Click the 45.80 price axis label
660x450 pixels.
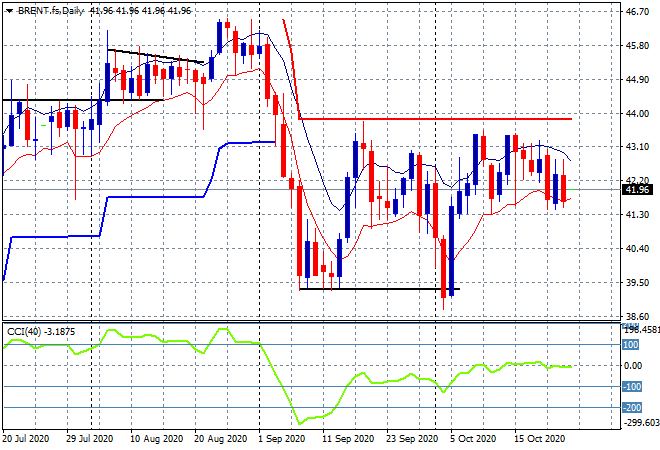pyautogui.click(x=637, y=45)
